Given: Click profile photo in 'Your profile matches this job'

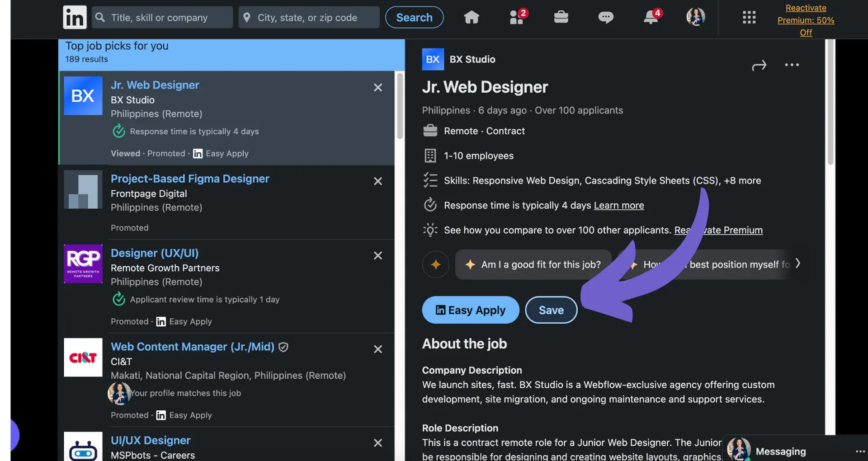Looking at the screenshot, I should (119, 393).
